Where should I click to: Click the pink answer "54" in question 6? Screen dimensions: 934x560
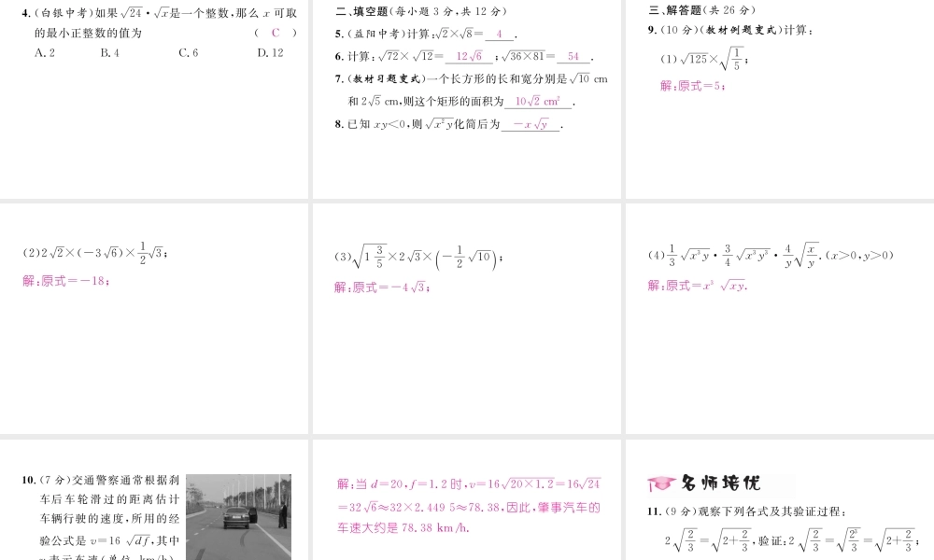[x=573, y=57]
